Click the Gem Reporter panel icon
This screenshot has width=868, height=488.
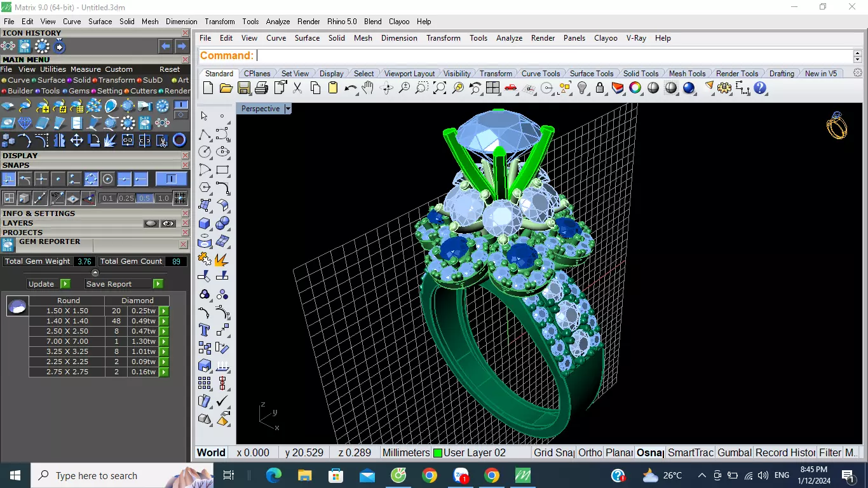[x=9, y=245]
